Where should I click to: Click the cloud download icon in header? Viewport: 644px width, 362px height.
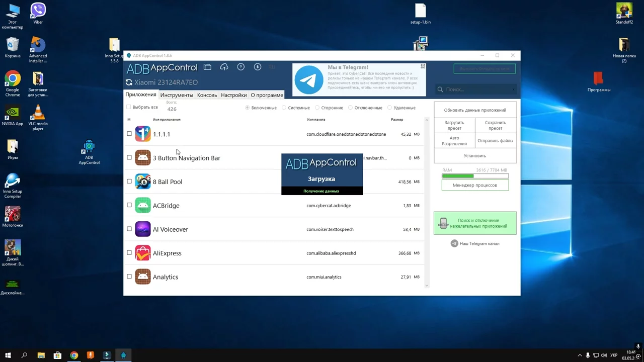pos(224,67)
